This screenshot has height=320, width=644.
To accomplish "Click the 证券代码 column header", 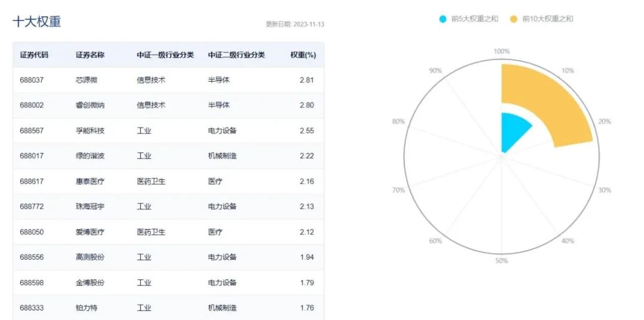I will (x=34, y=55).
